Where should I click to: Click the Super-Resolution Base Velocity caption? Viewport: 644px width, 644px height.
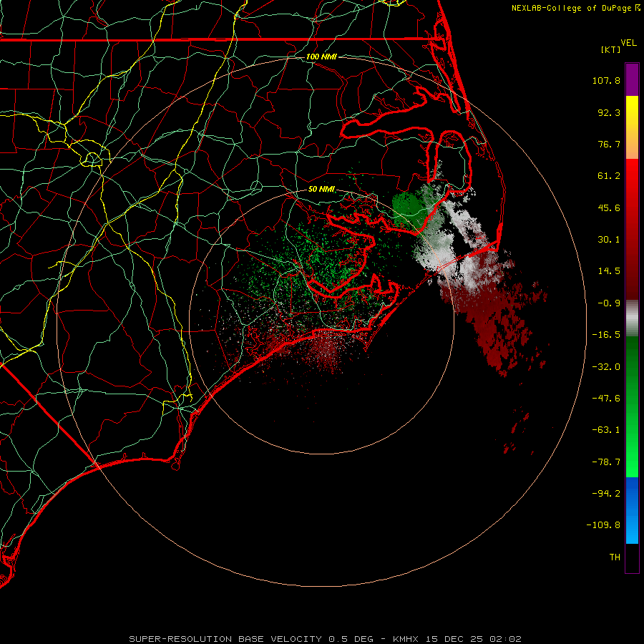[326, 639]
